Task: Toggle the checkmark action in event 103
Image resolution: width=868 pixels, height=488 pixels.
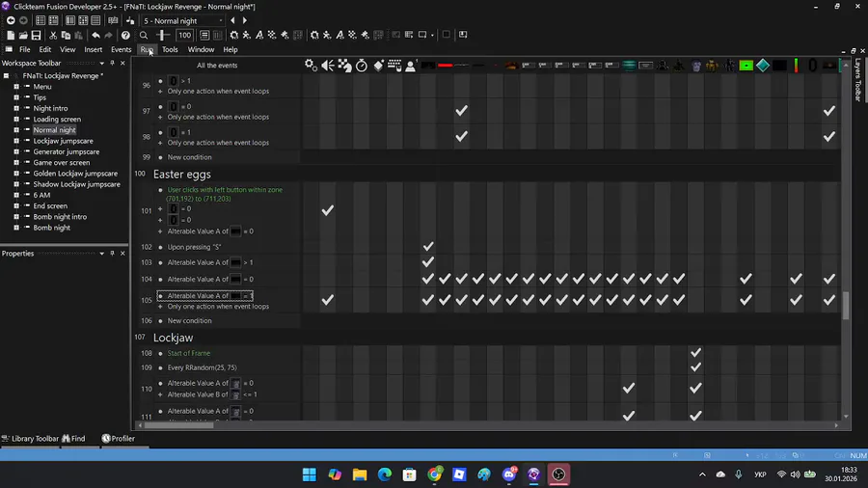Action: (428, 262)
